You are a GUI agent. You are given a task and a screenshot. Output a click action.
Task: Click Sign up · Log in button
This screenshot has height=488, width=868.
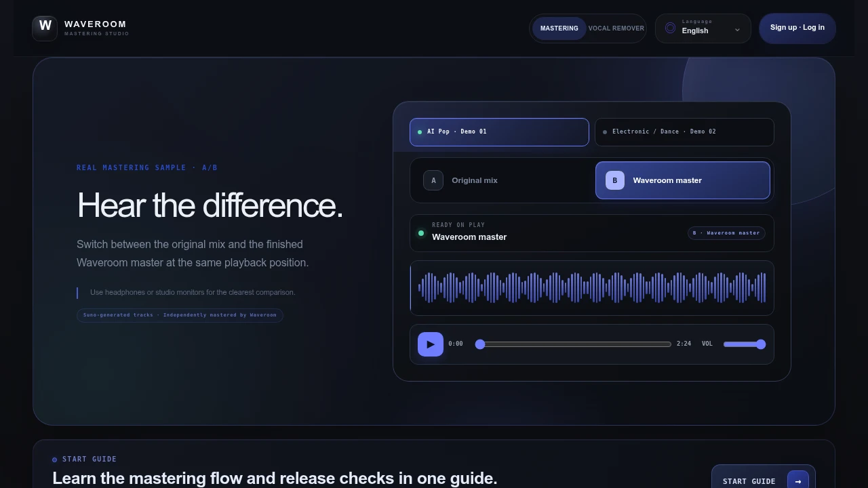tap(797, 28)
